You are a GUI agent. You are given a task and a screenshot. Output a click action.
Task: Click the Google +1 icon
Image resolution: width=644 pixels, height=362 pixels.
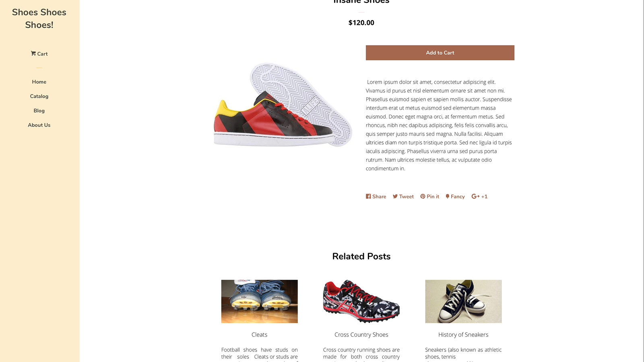pos(476,196)
